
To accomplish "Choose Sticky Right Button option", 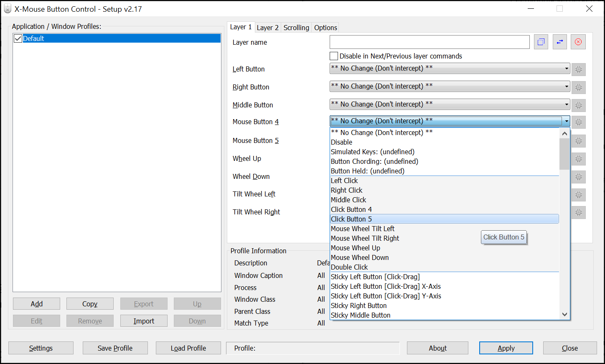I will tap(445, 305).
